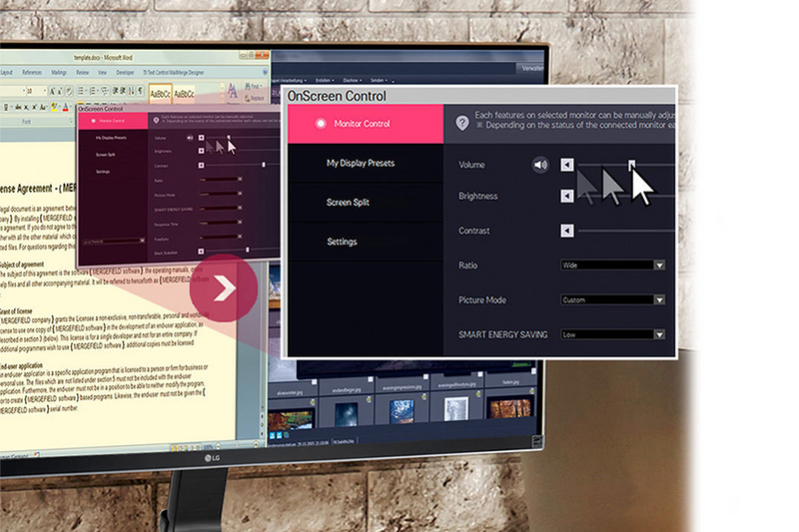Open the Diashow menu in photo application
Screen dimensions: 799x532
click(x=352, y=80)
